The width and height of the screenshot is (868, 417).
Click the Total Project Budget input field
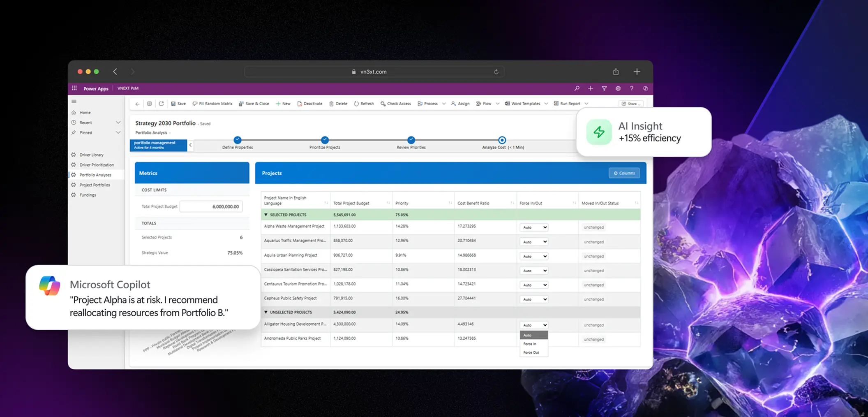211,206
